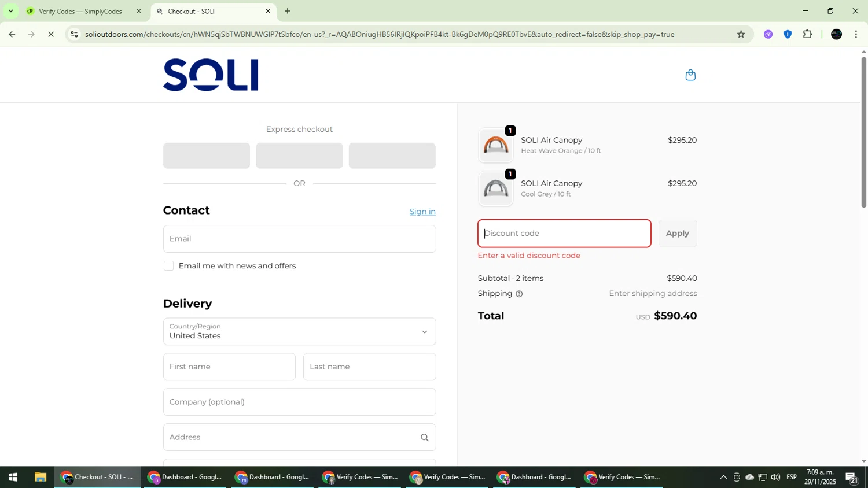Click the third express checkout button
The image size is (868, 488).
[x=392, y=156]
